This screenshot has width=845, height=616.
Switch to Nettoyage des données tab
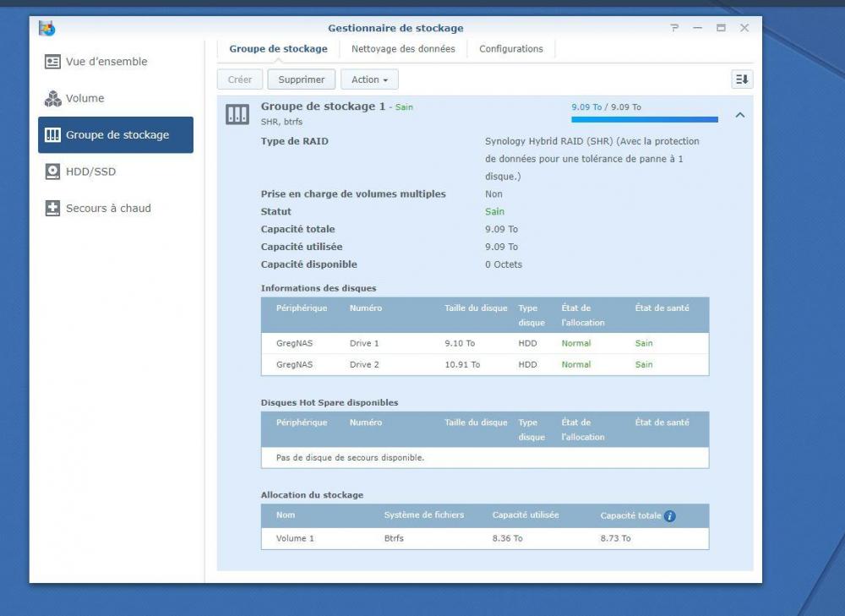tap(403, 49)
